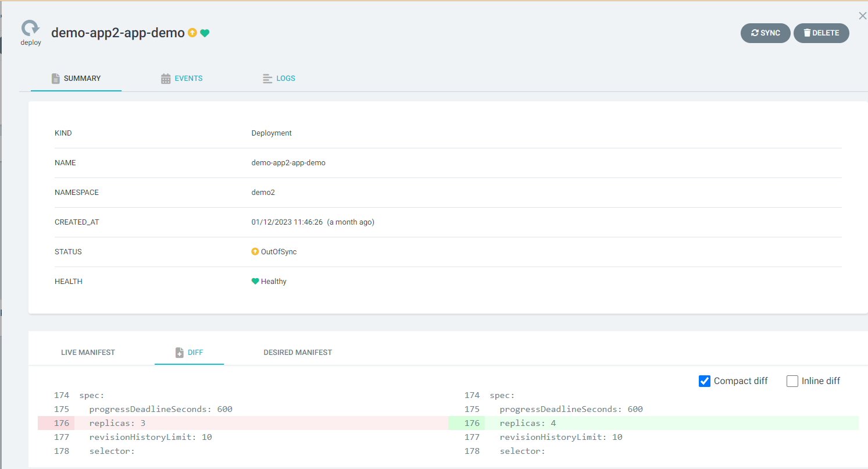Click right diff line progressDeadlineSeconds: 600

pos(571,409)
